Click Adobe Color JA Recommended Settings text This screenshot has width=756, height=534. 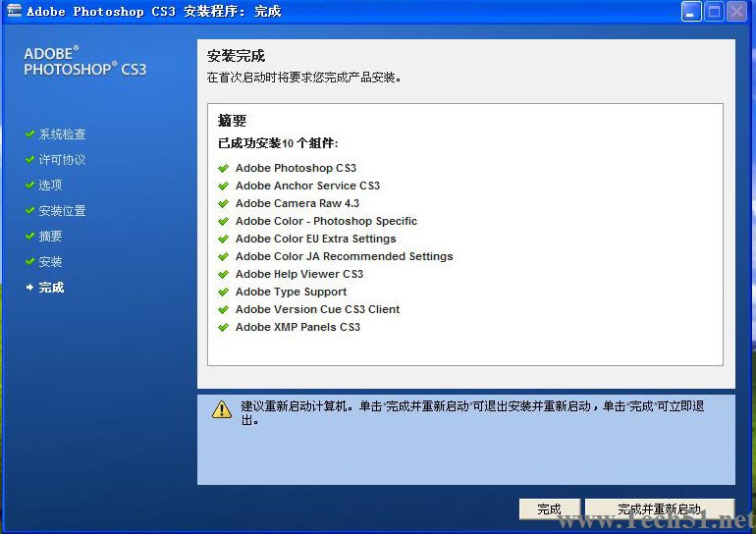pyautogui.click(x=345, y=256)
